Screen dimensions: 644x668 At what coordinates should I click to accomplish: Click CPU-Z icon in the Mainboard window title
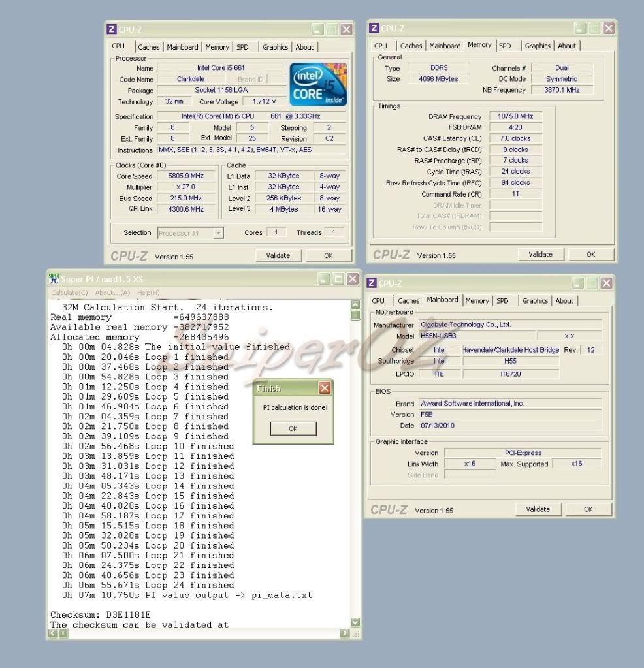click(x=372, y=283)
